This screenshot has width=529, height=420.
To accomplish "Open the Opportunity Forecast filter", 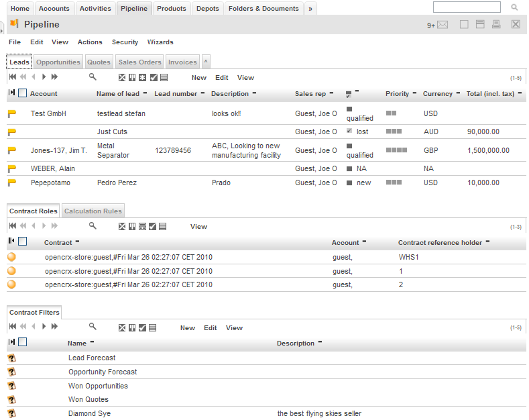I will (x=103, y=372).
